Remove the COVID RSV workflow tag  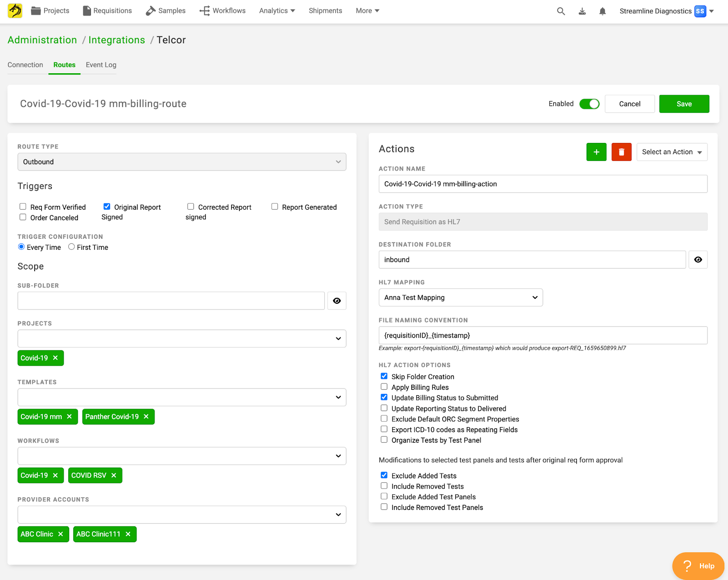click(x=114, y=475)
